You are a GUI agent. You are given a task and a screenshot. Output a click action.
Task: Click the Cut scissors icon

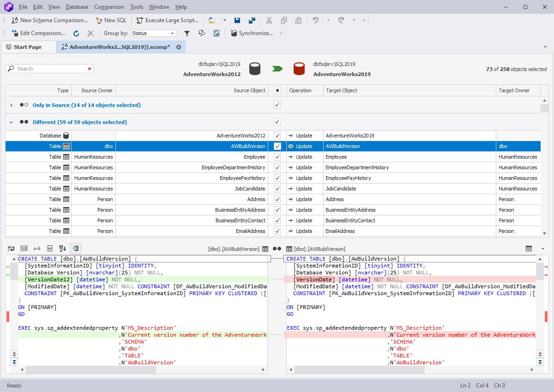pos(270,20)
